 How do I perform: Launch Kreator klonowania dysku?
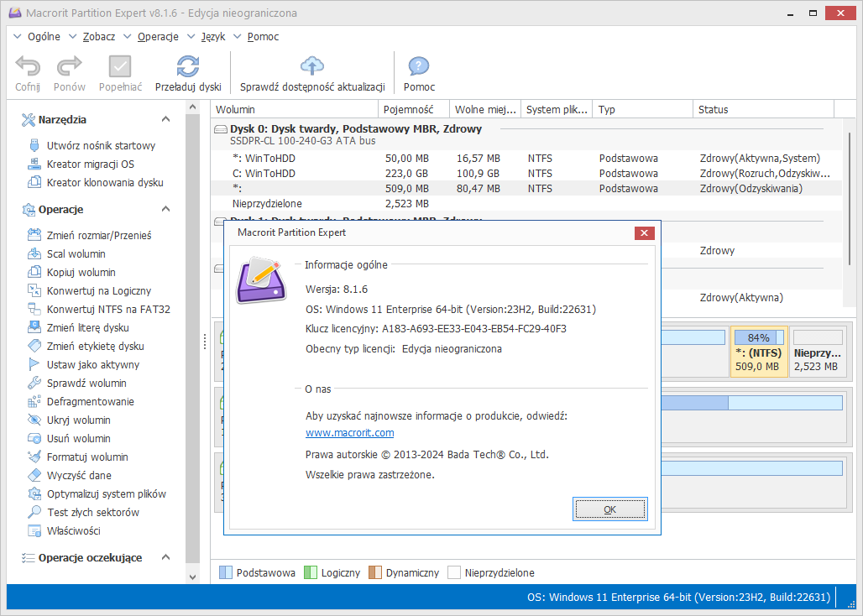click(x=105, y=183)
